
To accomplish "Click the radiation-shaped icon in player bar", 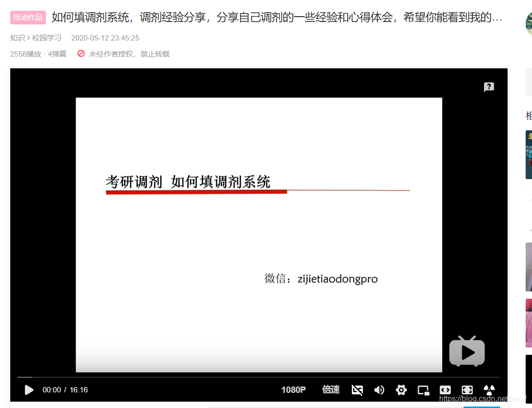I will 489,390.
